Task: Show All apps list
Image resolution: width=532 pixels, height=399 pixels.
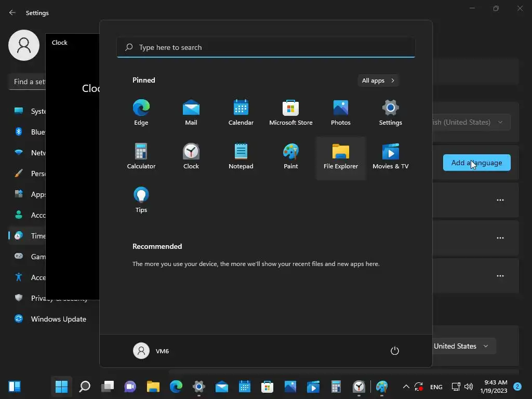Action: pyautogui.click(x=378, y=81)
